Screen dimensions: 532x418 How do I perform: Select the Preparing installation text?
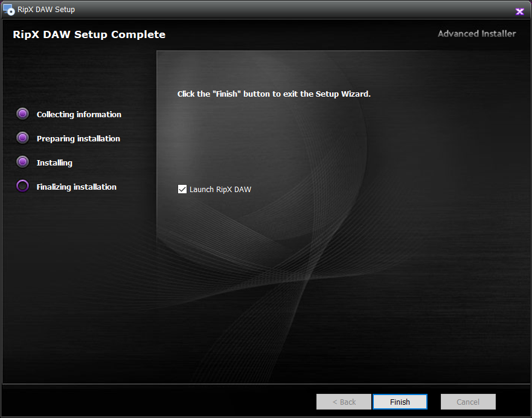pyautogui.click(x=79, y=138)
